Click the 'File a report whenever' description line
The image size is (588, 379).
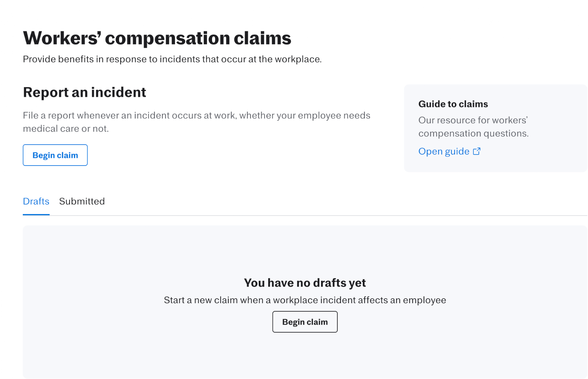pos(196,116)
